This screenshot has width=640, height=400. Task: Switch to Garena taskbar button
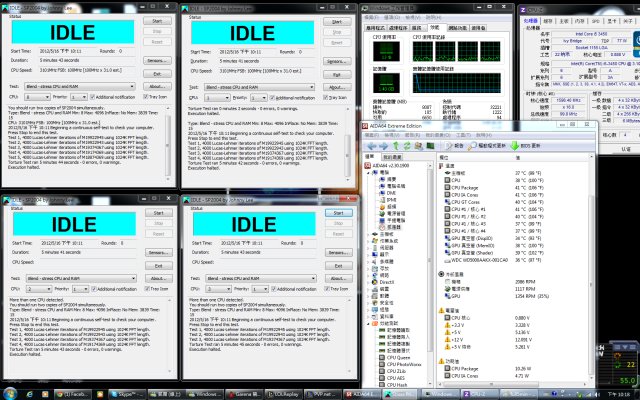(244, 394)
